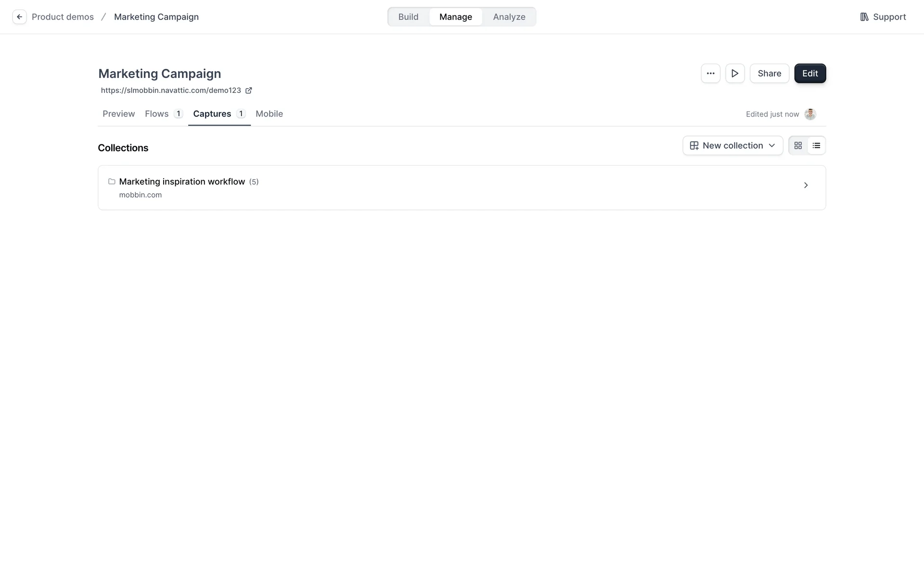Open the Flows tab

(157, 114)
